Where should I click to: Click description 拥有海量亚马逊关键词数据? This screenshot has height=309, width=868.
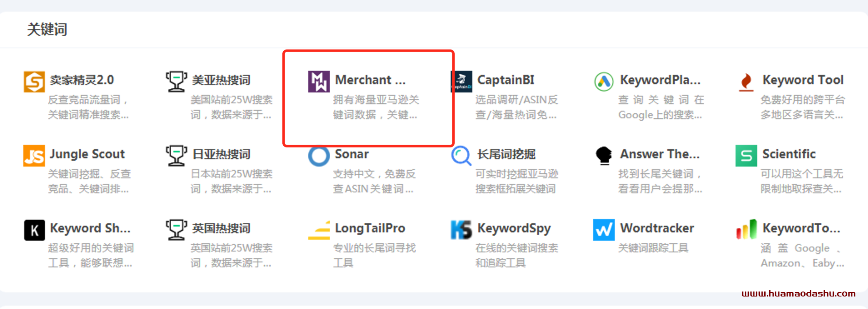(376, 107)
